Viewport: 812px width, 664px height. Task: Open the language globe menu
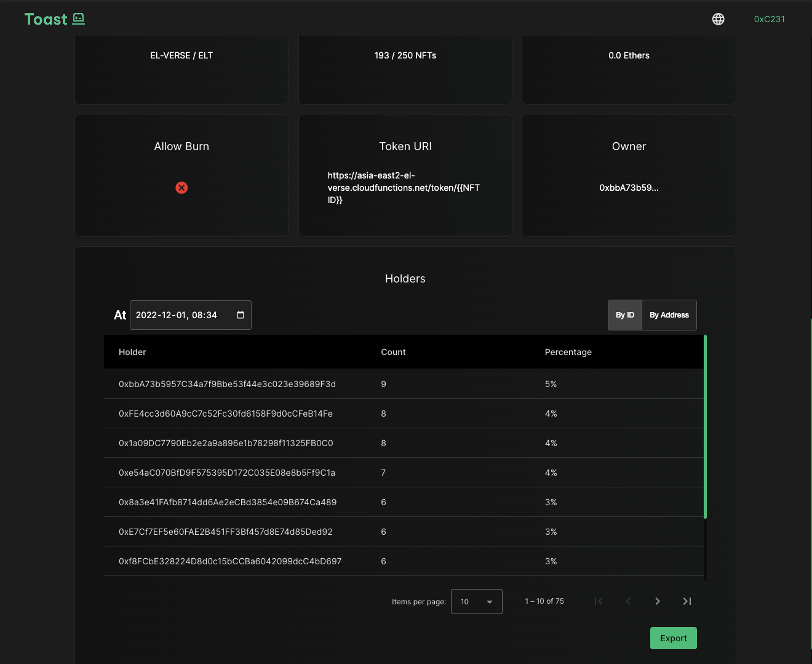718,19
